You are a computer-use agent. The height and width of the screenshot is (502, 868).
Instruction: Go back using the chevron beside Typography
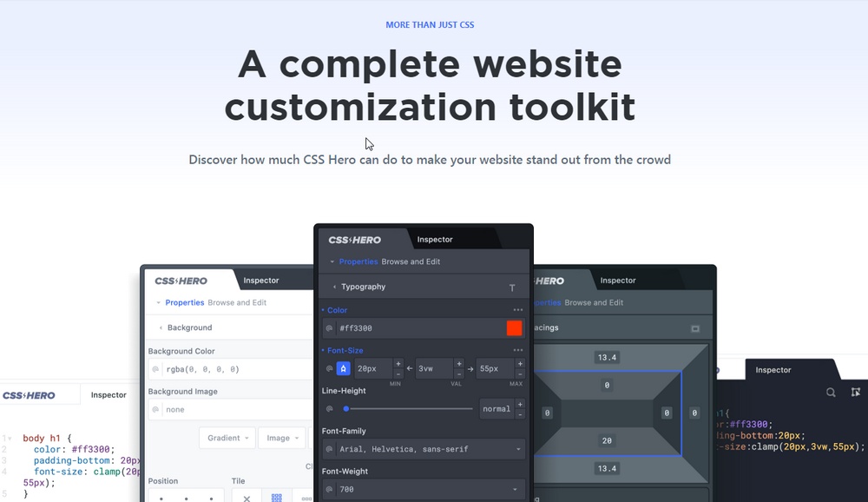(x=334, y=287)
